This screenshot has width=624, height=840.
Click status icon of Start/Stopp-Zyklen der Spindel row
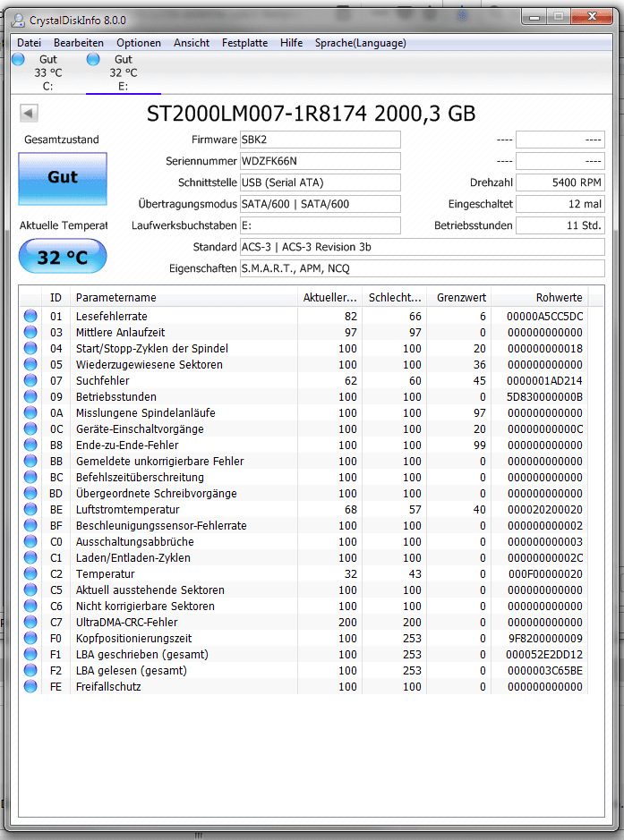(x=30, y=348)
